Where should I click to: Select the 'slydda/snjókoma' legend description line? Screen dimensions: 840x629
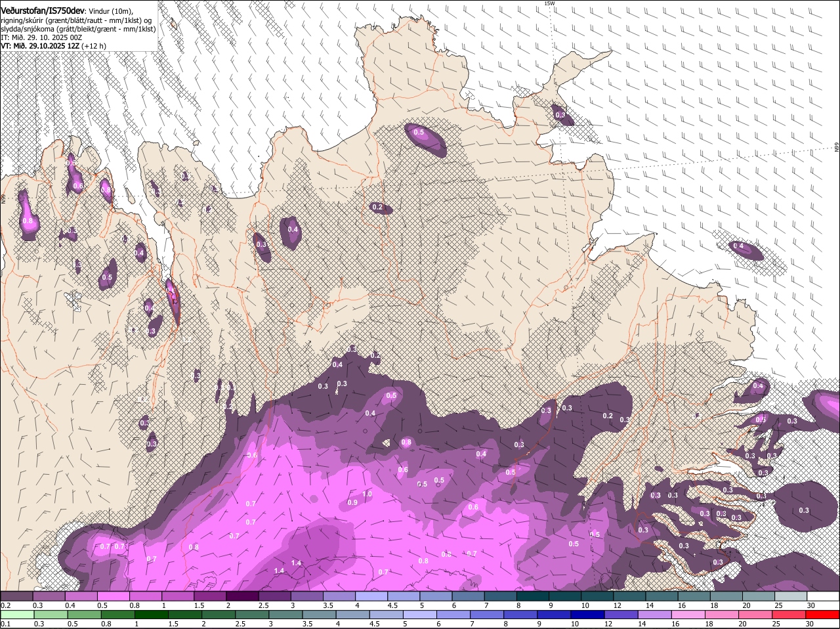(x=78, y=29)
